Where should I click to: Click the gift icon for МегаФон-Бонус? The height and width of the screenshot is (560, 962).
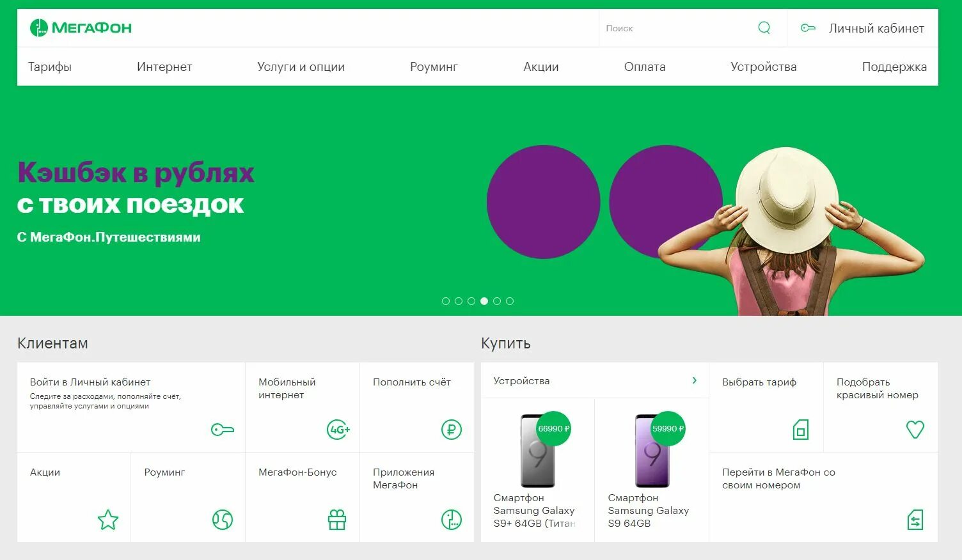pos(337,520)
